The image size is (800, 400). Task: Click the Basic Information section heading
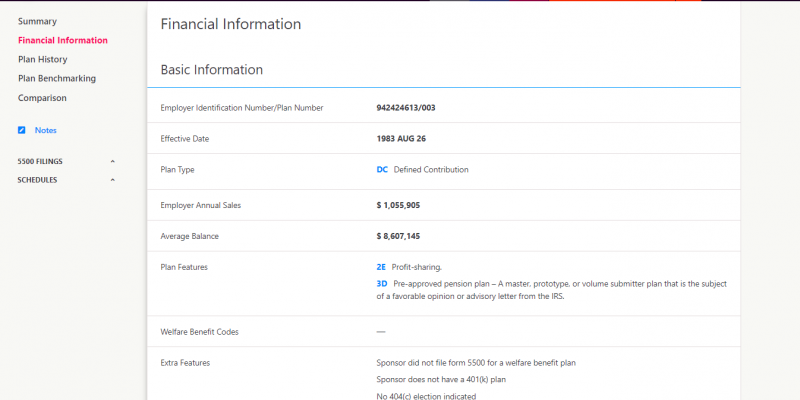click(211, 70)
